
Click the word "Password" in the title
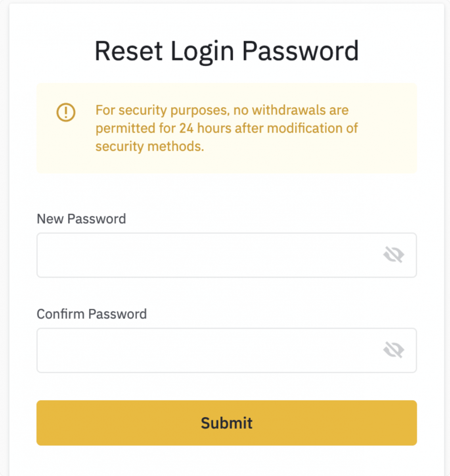[x=300, y=51]
